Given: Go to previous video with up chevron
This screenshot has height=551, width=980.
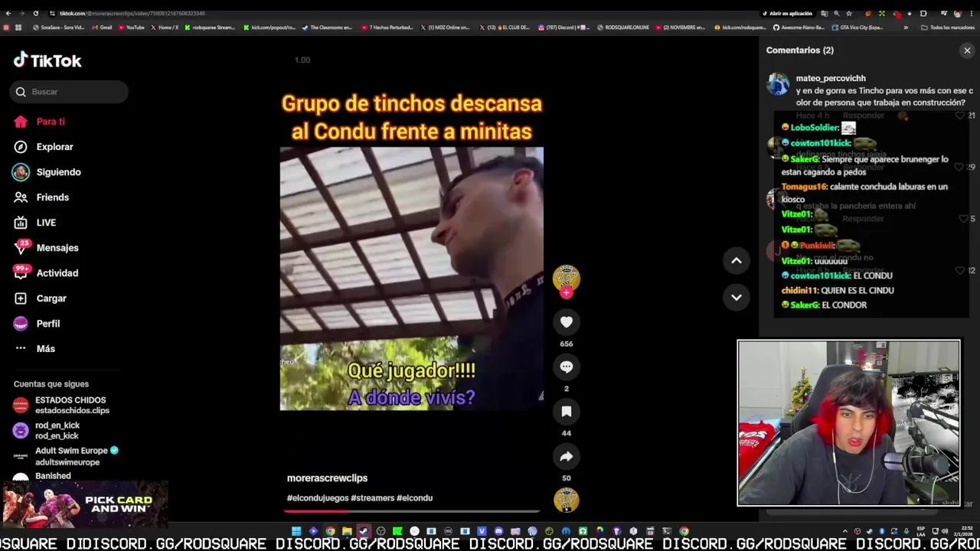Looking at the screenshot, I should pyautogui.click(x=737, y=261).
